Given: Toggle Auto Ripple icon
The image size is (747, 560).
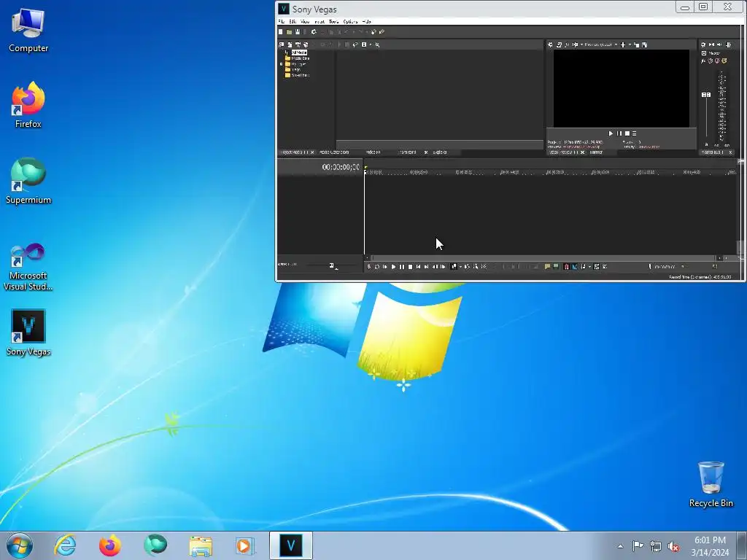Looking at the screenshot, I should click(583, 267).
